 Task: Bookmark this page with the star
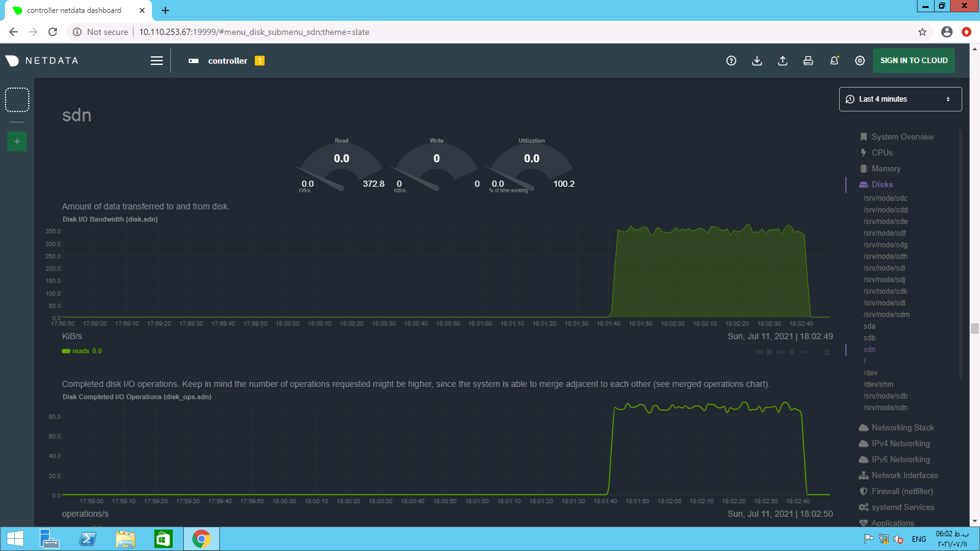coord(922,32)
